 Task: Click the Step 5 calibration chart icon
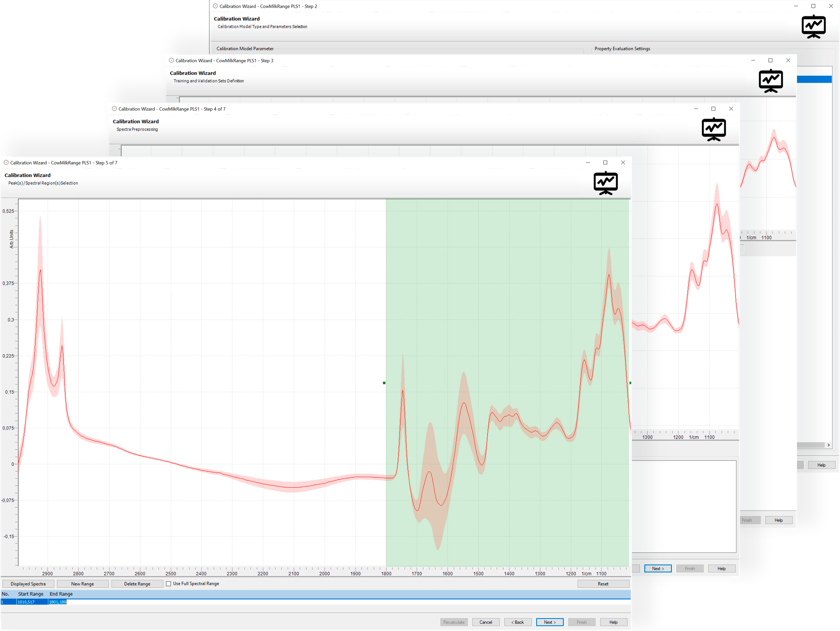click(605, 184)
